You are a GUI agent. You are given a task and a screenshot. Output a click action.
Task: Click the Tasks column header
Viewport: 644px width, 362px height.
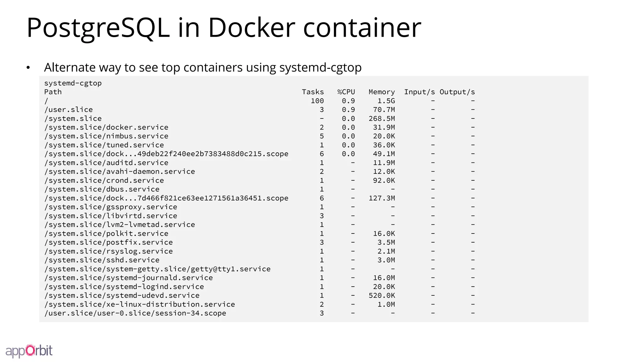click(313, 92)
